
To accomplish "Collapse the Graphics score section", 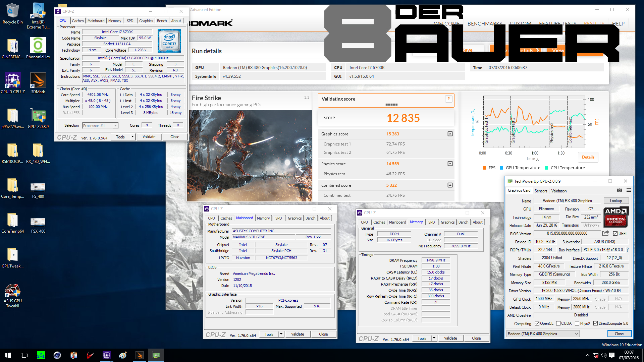I will tap(450, 134).
